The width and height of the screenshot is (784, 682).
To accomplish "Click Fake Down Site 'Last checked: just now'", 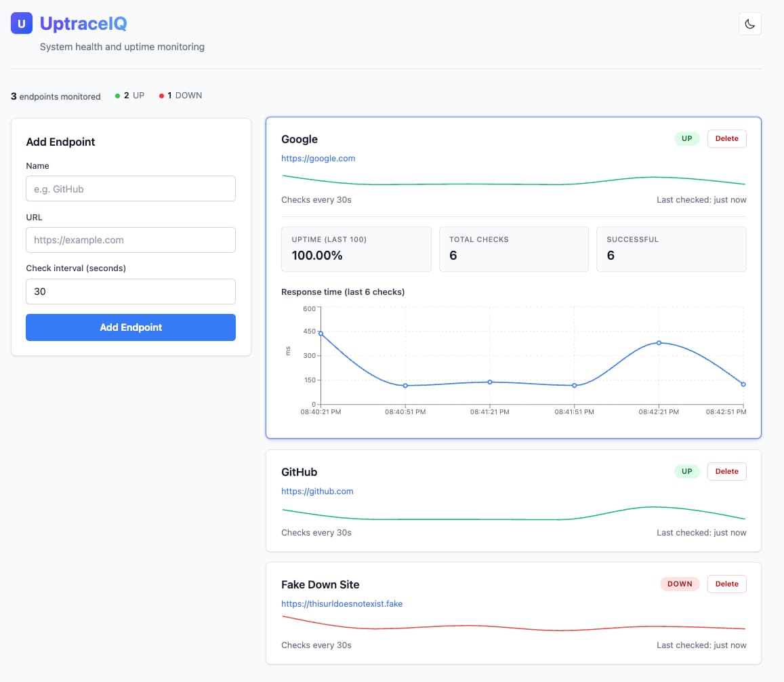I will tap(701, 645).
